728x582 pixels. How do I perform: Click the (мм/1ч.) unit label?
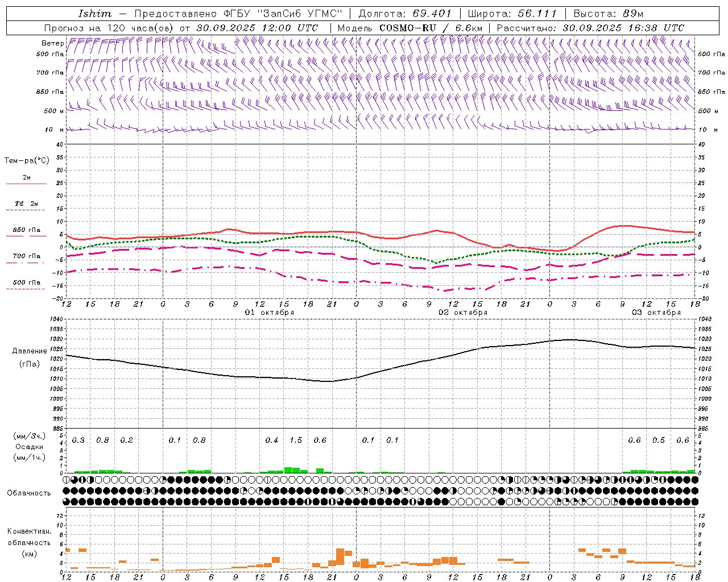tap(30, 458)
